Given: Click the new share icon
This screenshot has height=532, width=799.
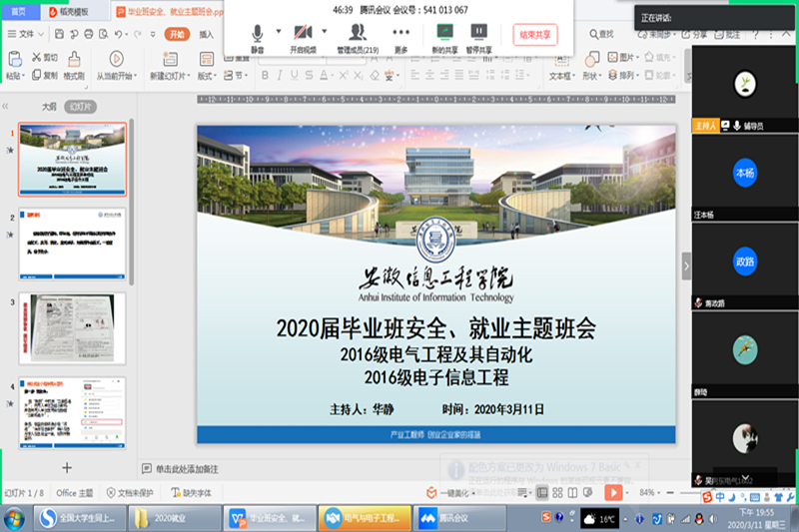Looking at the screenshot, I should point(443,33).
